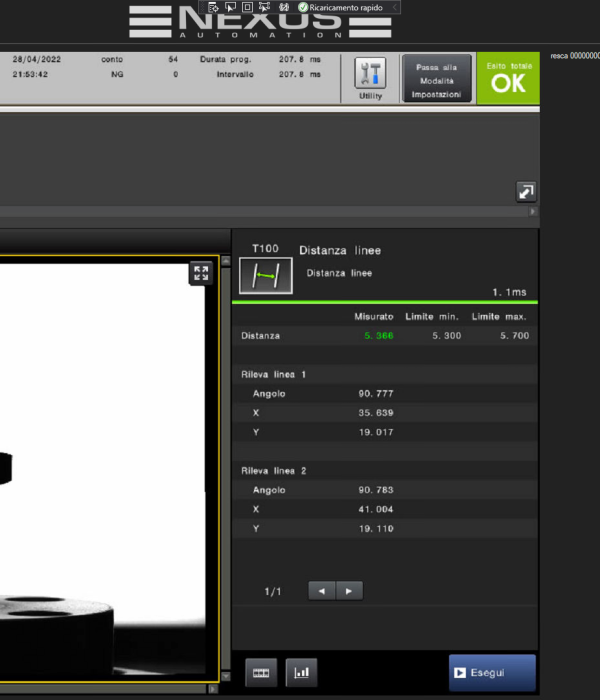Maximize the camera image to fullscreen
The height and width of the screenshot is (700, 600).
[x=200, y=273]
